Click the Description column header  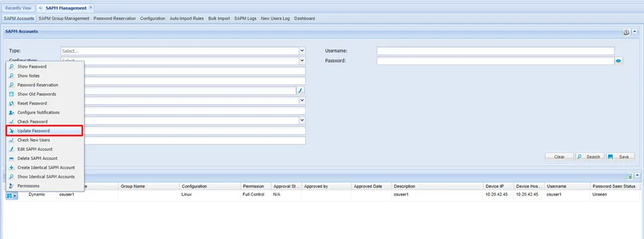[x=438, y=186]
